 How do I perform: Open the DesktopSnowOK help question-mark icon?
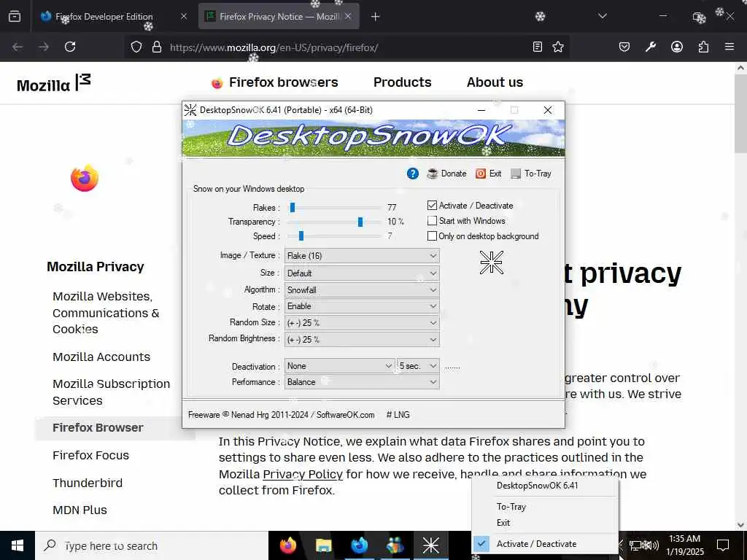point(413,174)
